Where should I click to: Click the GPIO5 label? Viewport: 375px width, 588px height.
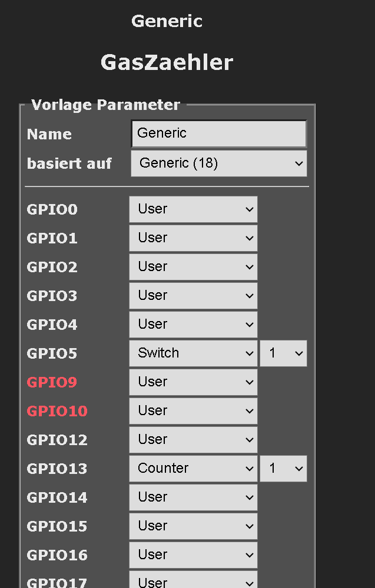click(52, 353)
